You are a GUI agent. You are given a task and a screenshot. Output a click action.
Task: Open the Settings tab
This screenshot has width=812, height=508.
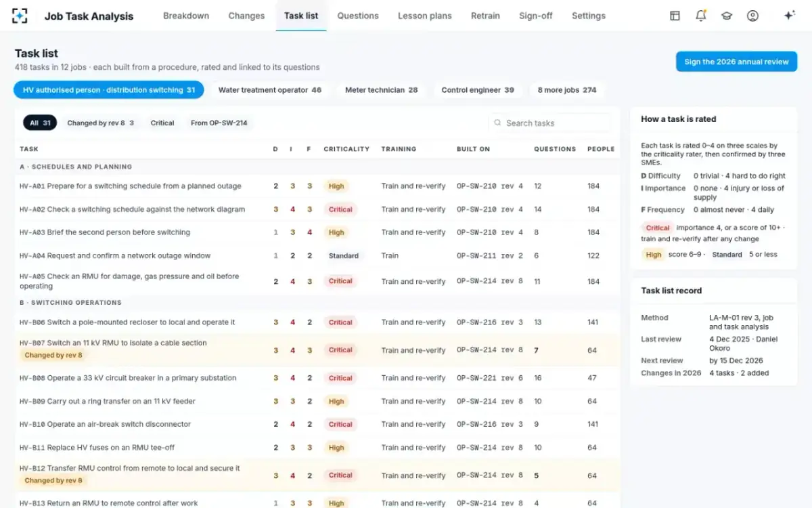coord(589,16)
